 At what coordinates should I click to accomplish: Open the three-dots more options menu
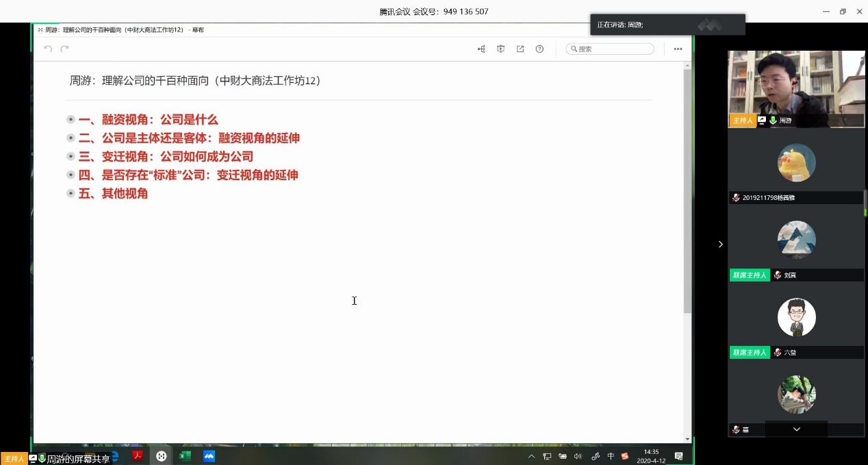coord(678,49)
